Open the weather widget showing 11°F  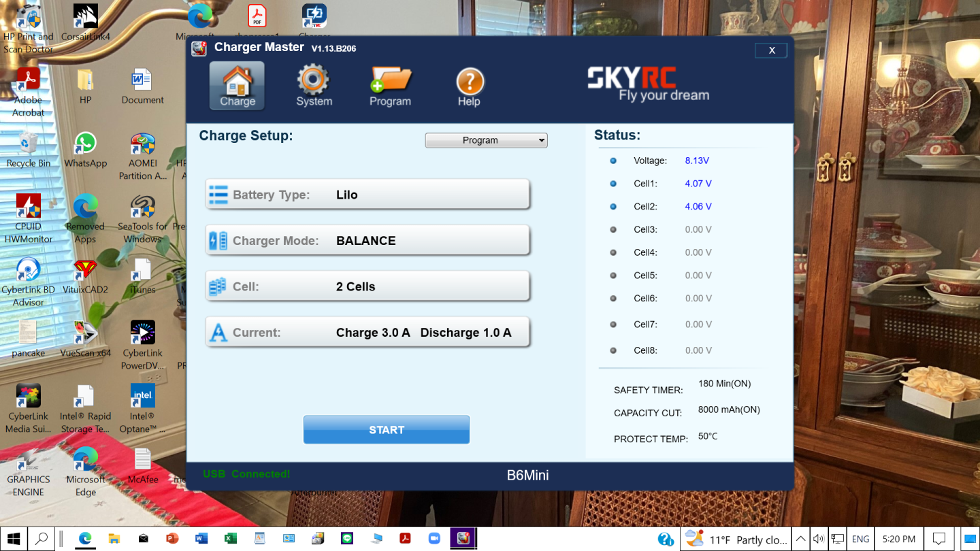736,539
